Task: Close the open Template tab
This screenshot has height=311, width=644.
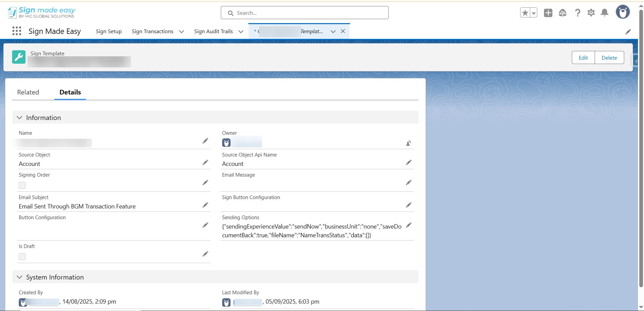Action: tap(343, 31)
